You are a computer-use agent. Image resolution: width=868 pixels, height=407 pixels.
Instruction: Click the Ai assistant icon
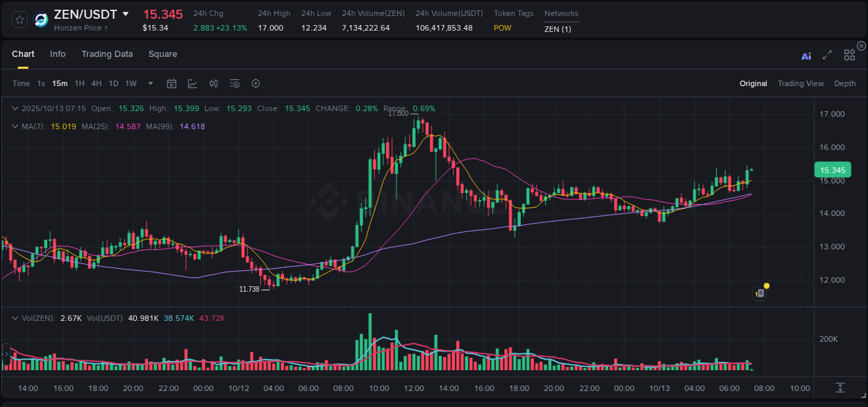pos(806,56)
